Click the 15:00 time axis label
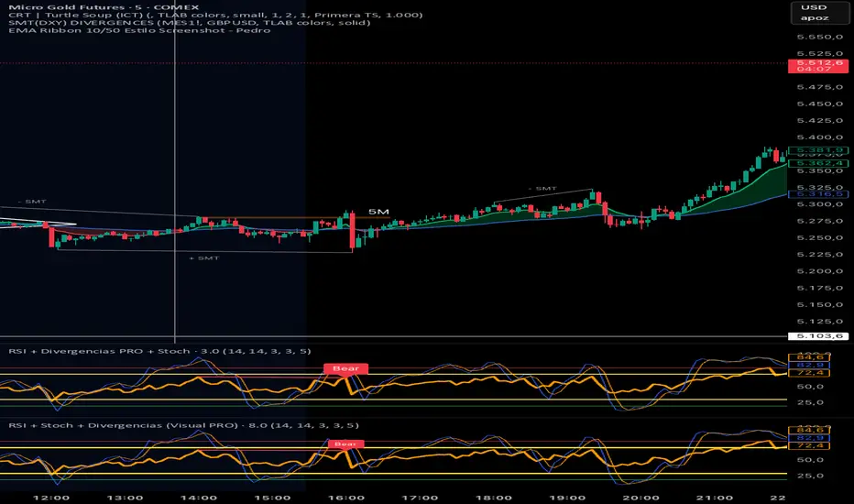 click(272, 498)
